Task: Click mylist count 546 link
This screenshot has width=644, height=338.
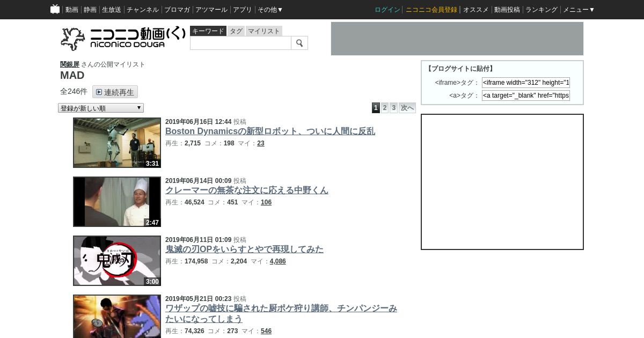Action: point(266,331)
